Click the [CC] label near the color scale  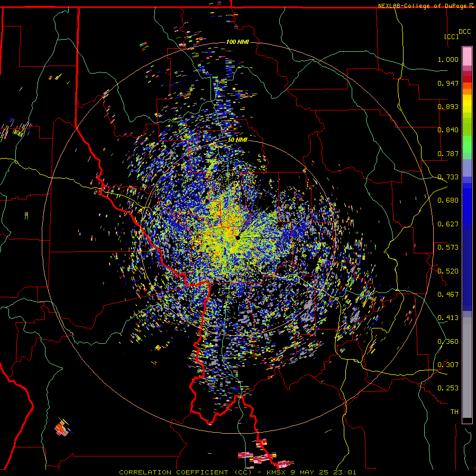(x=451, y=36)
